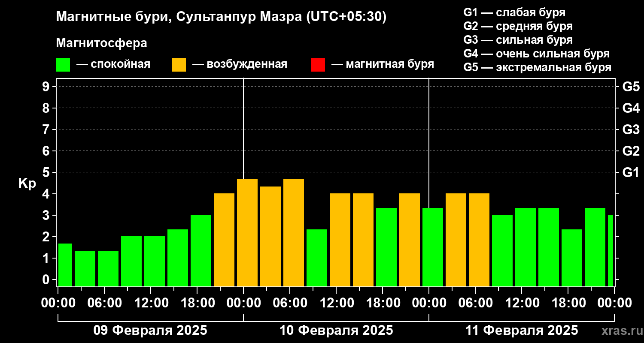Click the 'G4 — очень сильная буря' line
Screen dimensions: 644x343
pos(537,54)
